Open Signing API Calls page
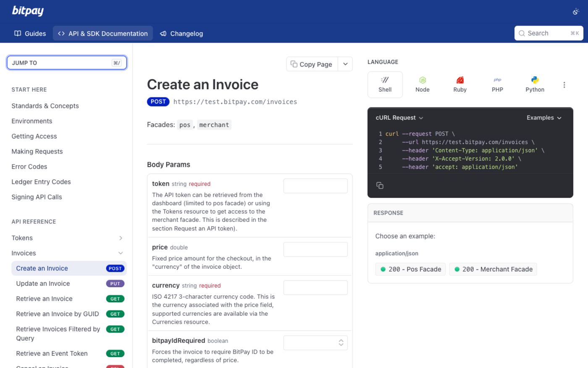588x368 pixels. coord(37,197)
